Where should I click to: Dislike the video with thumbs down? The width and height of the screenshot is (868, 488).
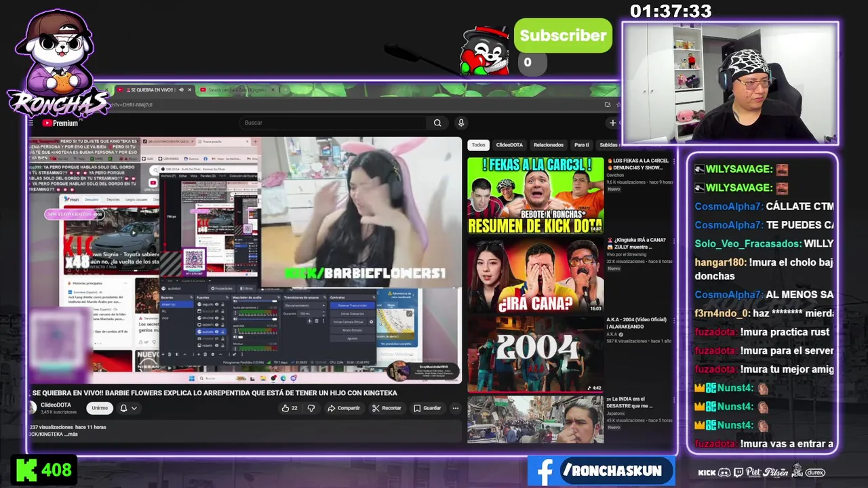pos(311,408)
